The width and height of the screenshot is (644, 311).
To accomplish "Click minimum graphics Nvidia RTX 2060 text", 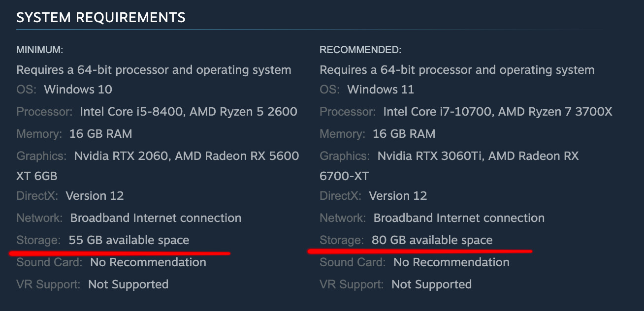I will [x=121, y=156].
